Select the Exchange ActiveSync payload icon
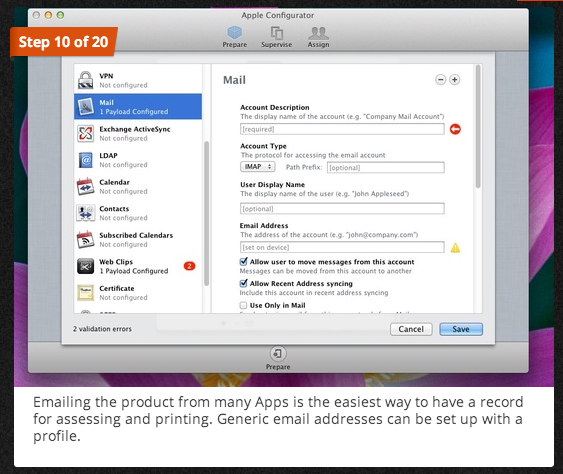This screenshot has height=474, width=563. [x=85, y=133]
